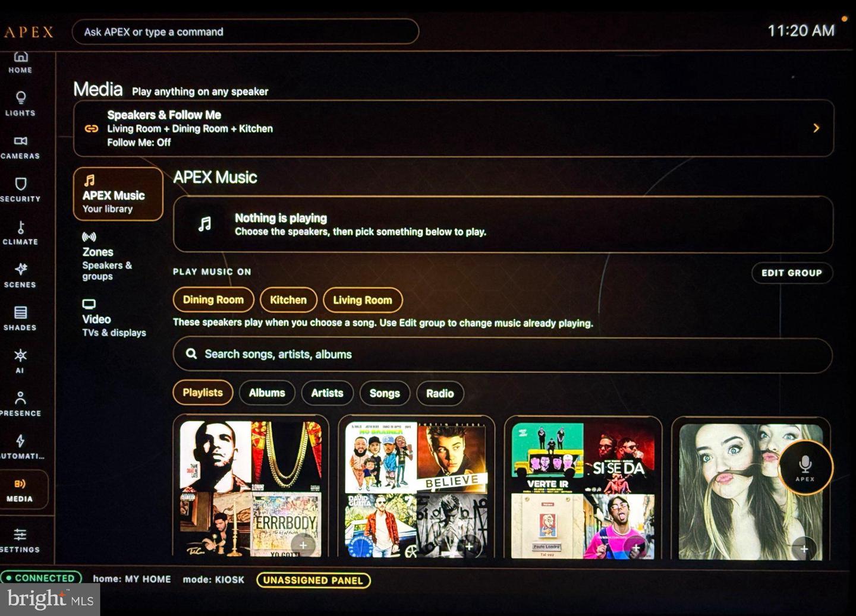Open the Scenes section

coord(20,276)
